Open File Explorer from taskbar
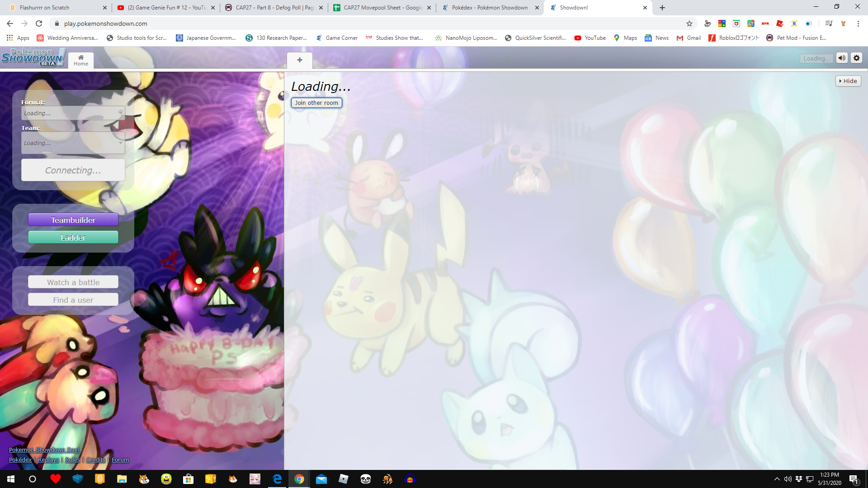868x488 pixels. (x=122, y=479)
